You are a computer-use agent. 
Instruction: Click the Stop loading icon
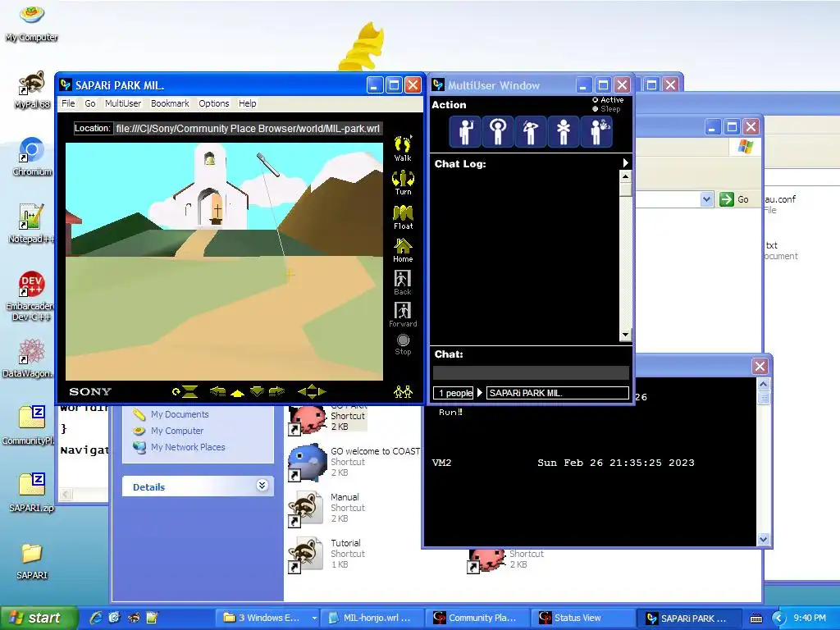pyautogui.click(x=403, y=345)
